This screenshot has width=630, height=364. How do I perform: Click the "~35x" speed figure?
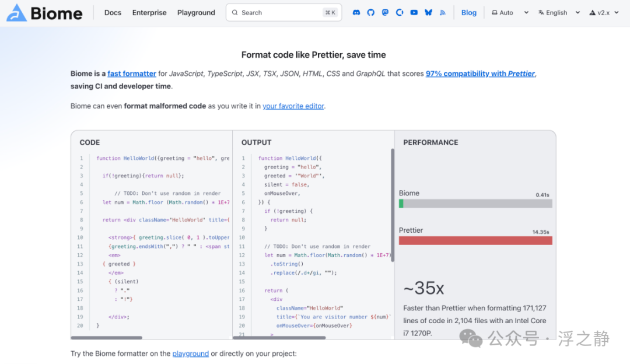(x=424, y=288)
